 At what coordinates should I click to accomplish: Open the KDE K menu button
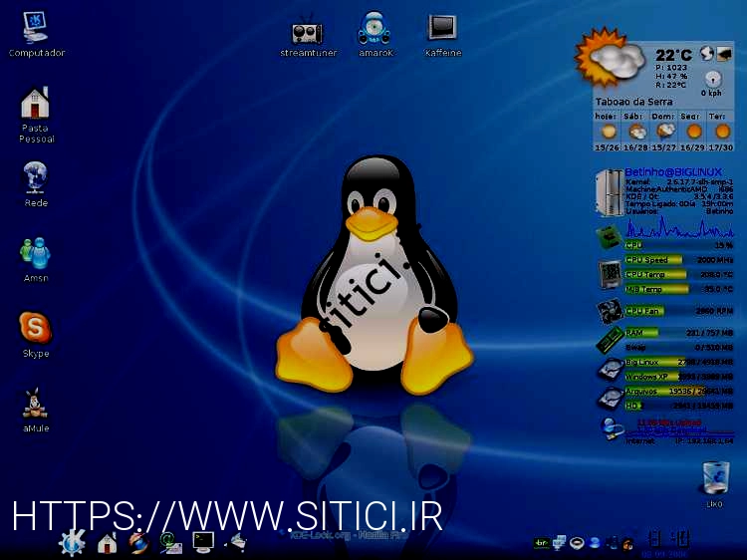pos(72,542)
